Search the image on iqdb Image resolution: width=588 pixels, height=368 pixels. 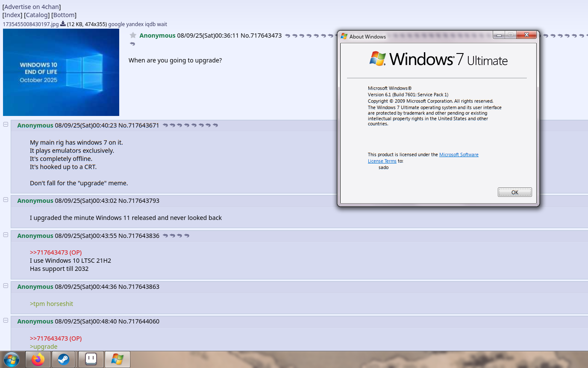(x=151, y=24)
